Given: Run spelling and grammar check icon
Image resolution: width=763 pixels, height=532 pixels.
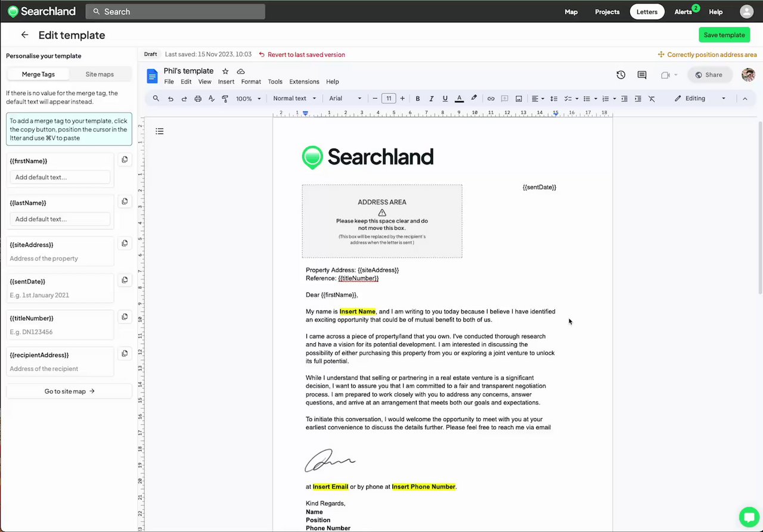Looking at the screenshot, I should [x=212, y=98].
